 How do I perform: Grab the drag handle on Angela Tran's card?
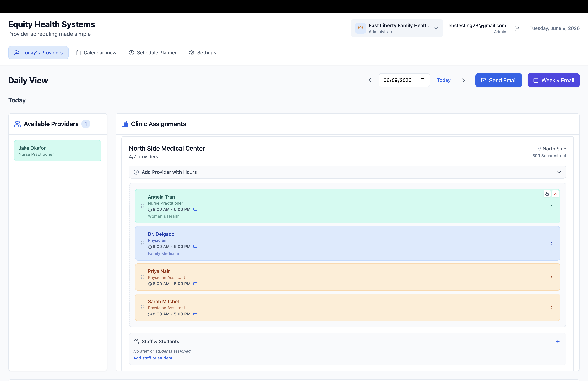tap(142, 206)
